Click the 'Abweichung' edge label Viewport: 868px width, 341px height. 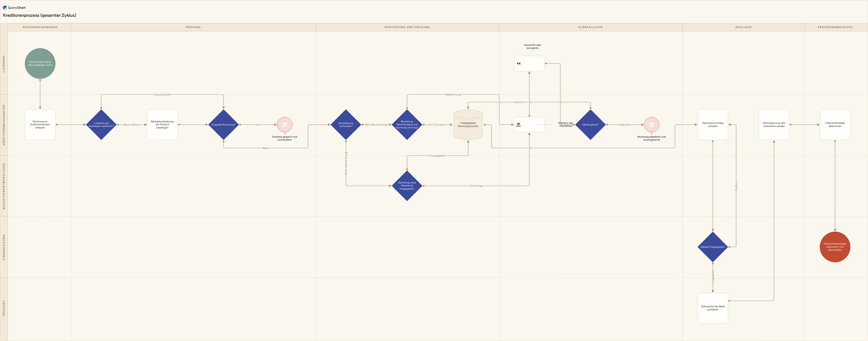(x=453, y=95)
